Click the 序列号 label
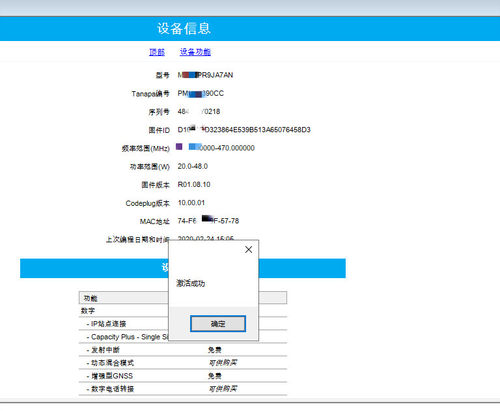 (159, 112)
